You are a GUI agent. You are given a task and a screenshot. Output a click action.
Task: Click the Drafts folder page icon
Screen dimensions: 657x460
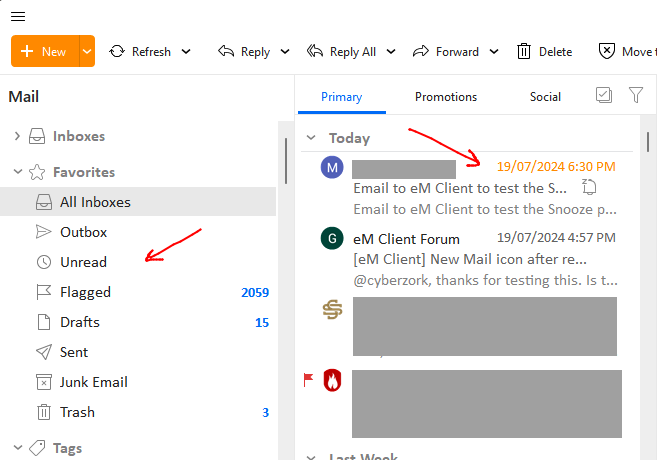(x=44, y=322)
